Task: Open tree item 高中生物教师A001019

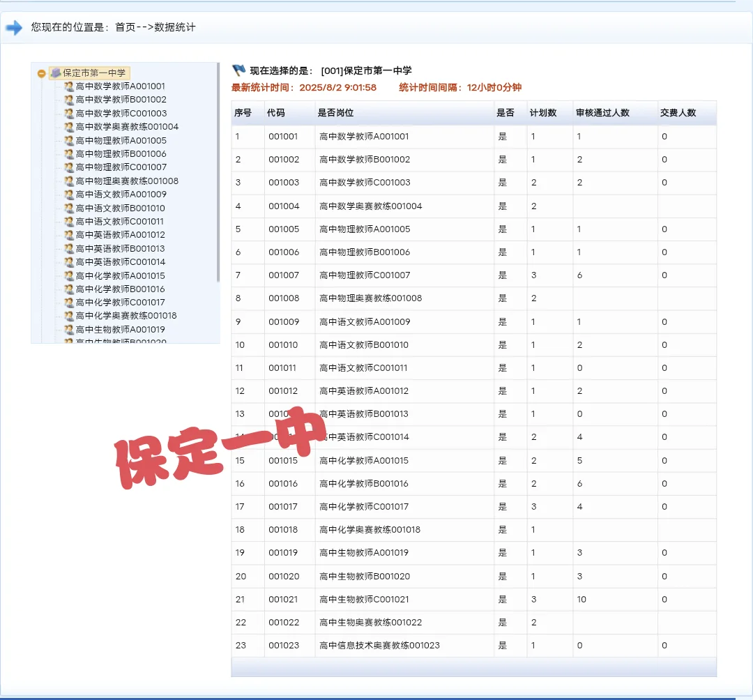Action: [x=120, y=330]
